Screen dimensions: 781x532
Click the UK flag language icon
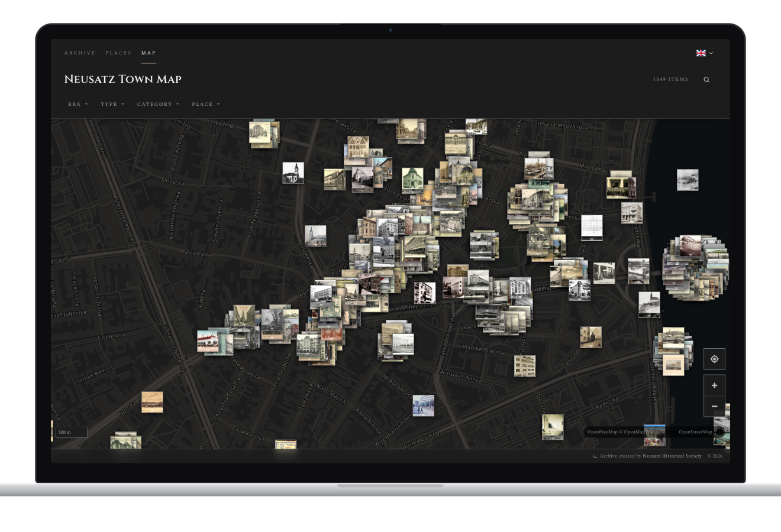[701, 53]
